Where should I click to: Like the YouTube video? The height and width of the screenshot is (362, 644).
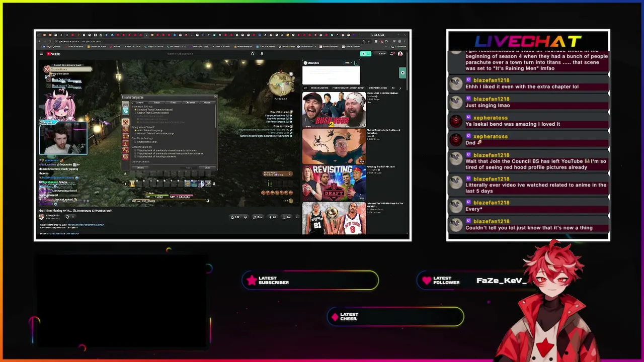click(234, 217)
